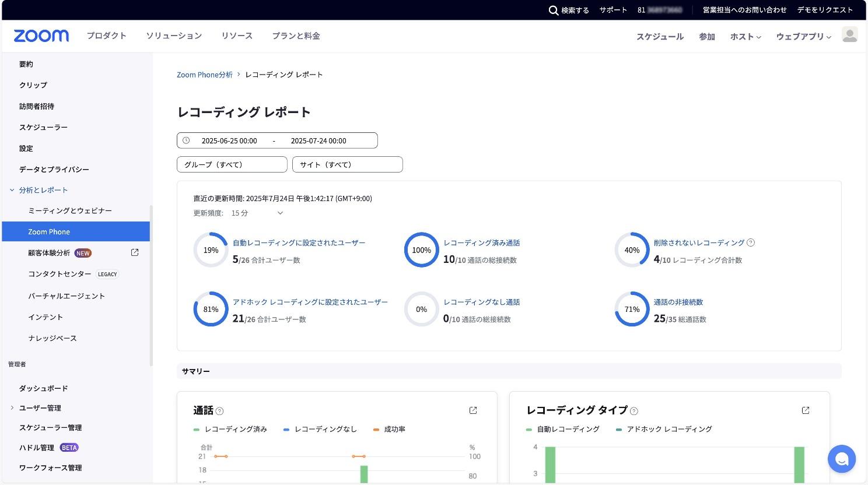Open データとプライバシー in sidebar
868x485 pixels.
(54, 169)
